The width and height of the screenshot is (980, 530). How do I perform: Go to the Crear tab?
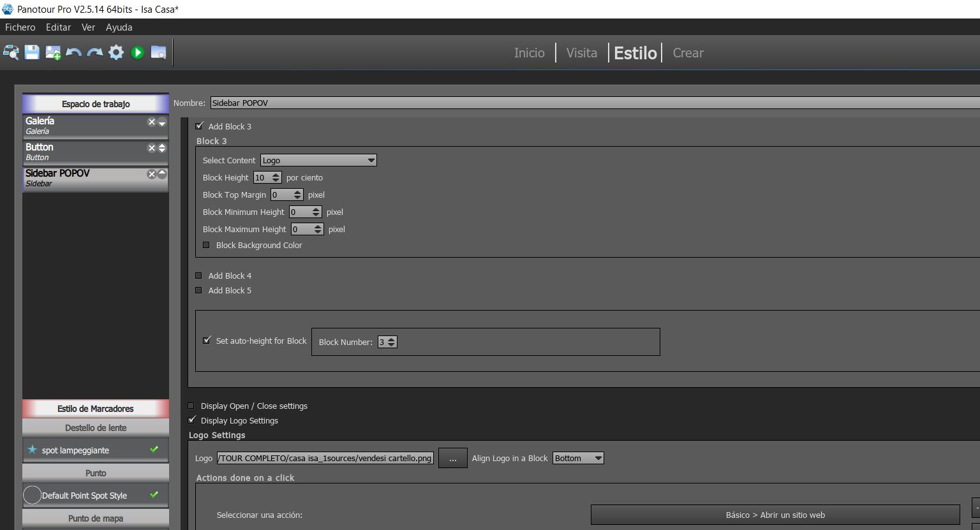[x=688, y=53]
